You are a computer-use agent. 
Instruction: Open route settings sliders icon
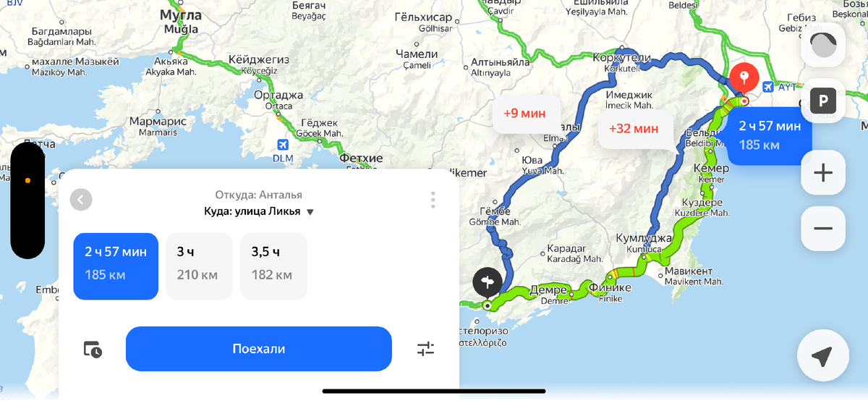(x=426, y=349)
